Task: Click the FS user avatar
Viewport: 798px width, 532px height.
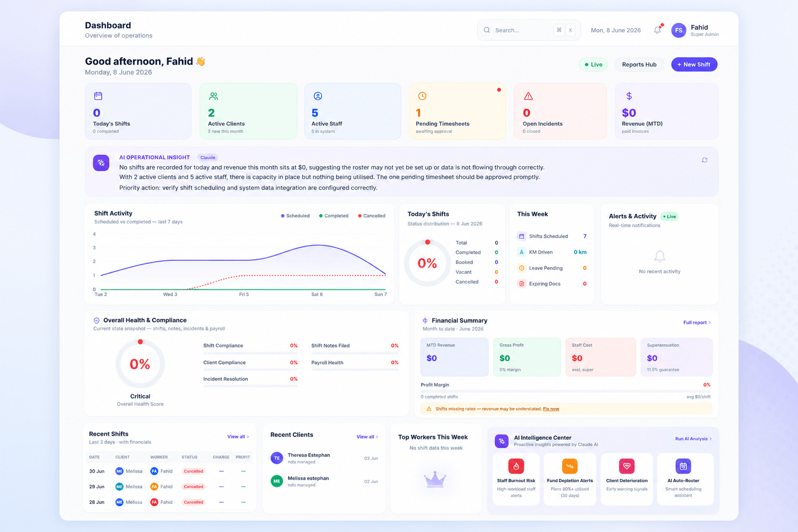Action: pos(679,30)
